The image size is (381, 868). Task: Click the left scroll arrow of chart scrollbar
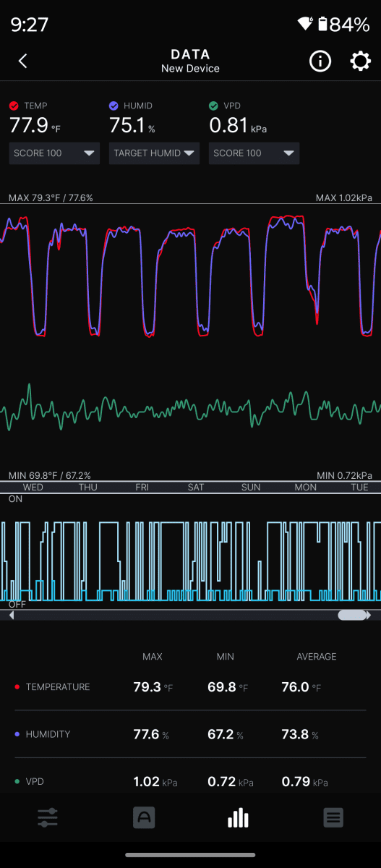pyautogui.click(x=11, y=616)
